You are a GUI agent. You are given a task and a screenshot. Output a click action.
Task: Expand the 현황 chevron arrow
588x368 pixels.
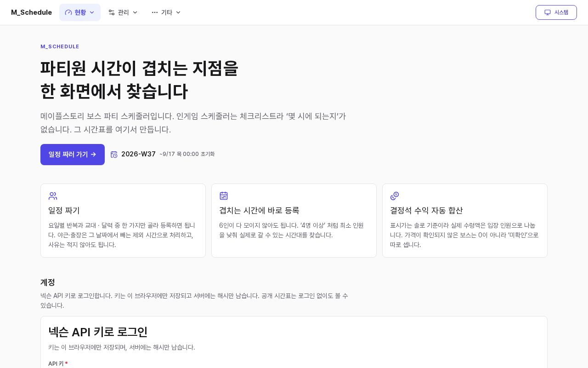[x=92, y=12]
